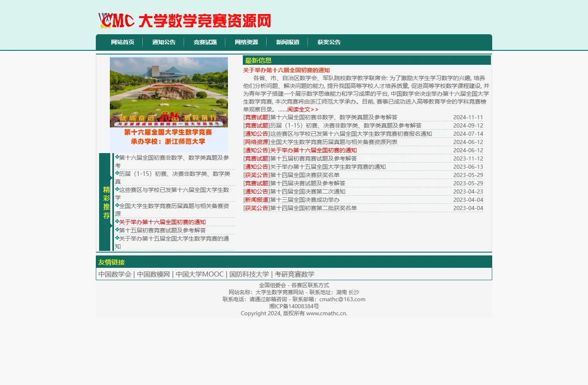Click [新闻报道] category tag

coord(257,200)
